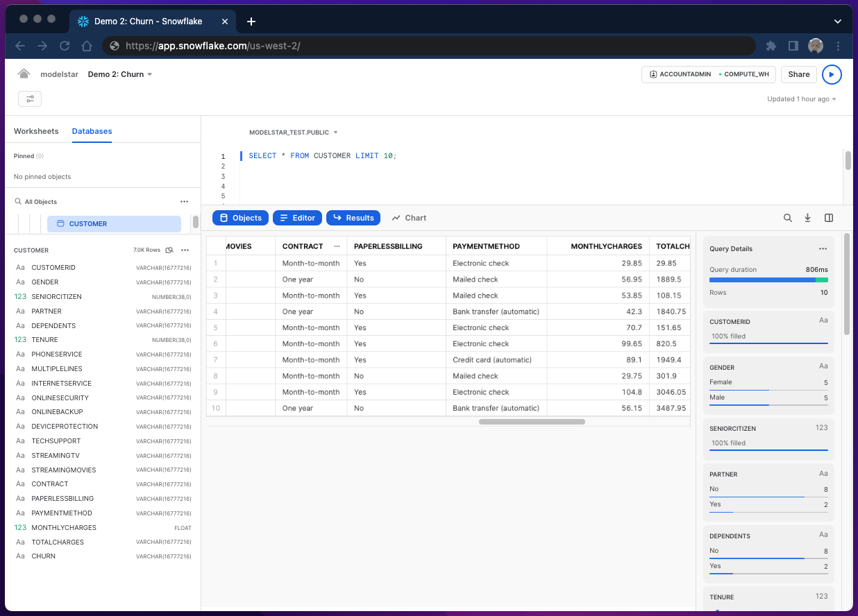
Task: Click the search results magnifier icon
Action: click(788, 218)
